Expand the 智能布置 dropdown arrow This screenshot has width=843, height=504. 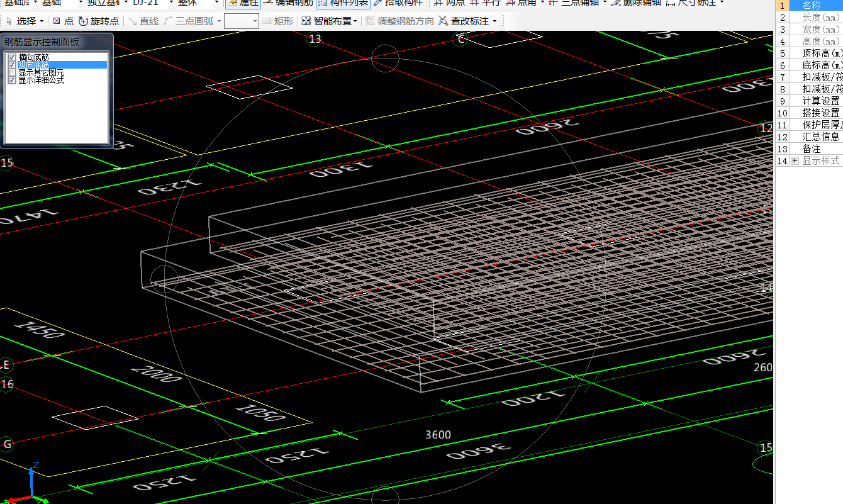[x=355, y=21]
